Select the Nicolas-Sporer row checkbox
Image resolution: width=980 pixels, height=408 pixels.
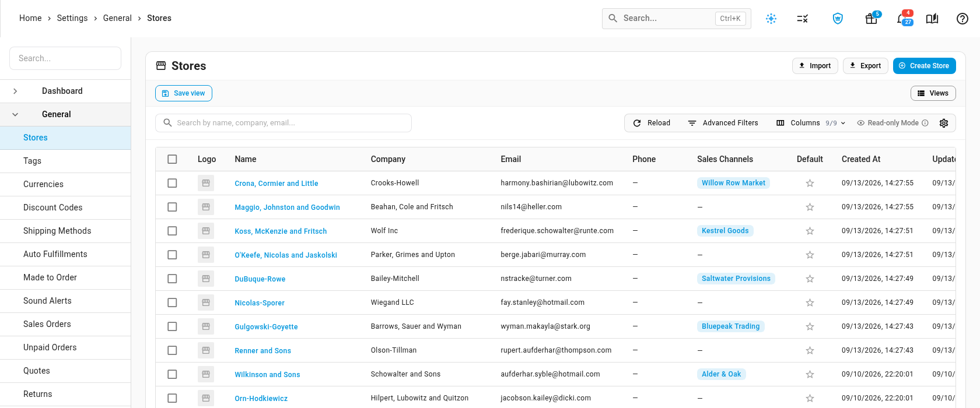point(172,303)
